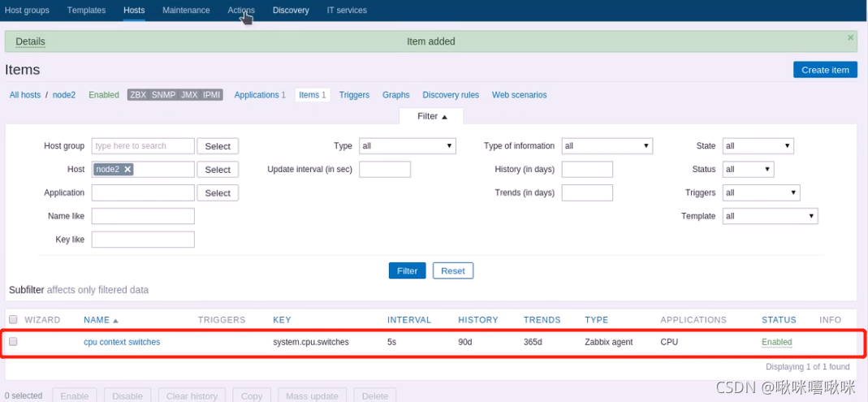This screenshot has width=868, height=402.
Task: Focus the History (in days) field
Action: [587, 170]
